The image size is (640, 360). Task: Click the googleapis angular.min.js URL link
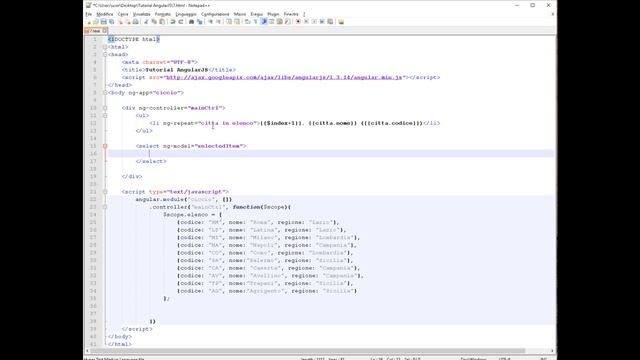pyautogui.click(x=284, y=77)
